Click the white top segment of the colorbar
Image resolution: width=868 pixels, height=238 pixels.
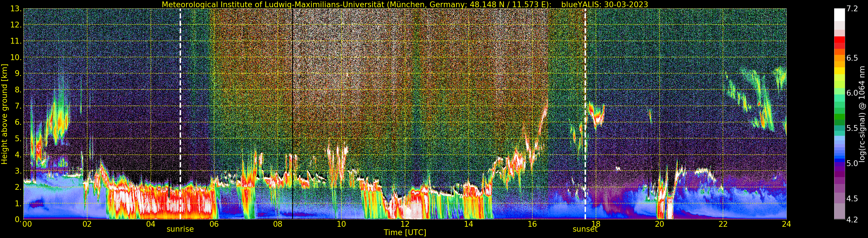(x=839, y=15)
